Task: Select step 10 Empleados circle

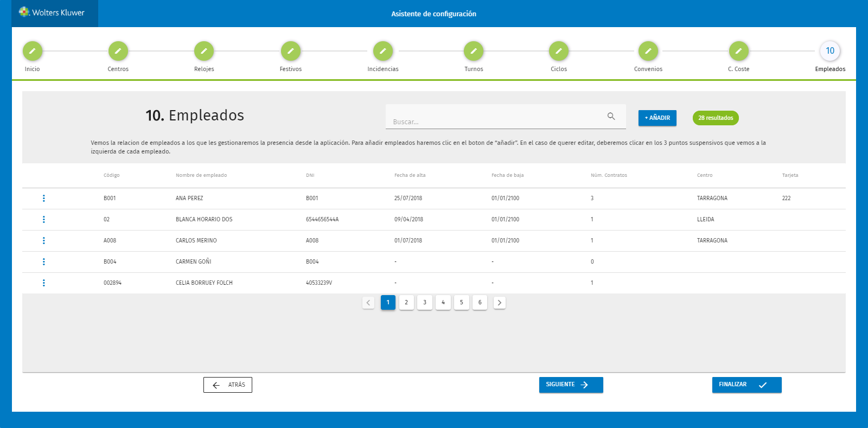Action: 830,51
